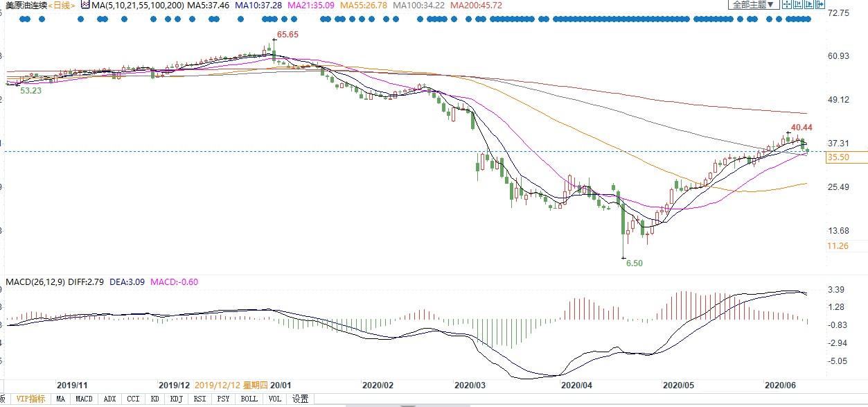
Task: Click the VOL indicator button
Action: (274, 399)
